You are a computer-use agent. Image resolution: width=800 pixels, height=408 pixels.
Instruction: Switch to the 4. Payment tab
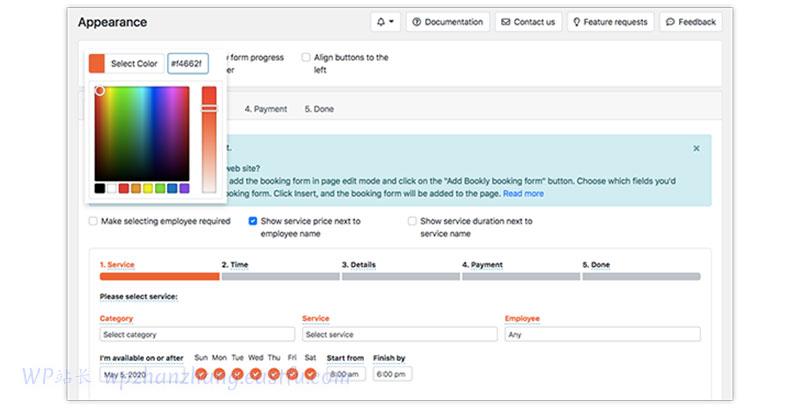[x=265, y=109]
